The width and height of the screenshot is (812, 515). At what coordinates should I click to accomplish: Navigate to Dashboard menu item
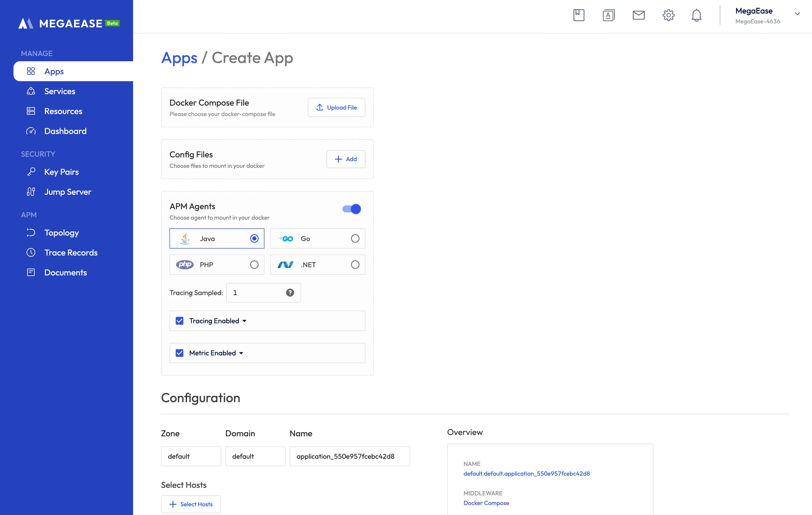[x=73, y=131]
